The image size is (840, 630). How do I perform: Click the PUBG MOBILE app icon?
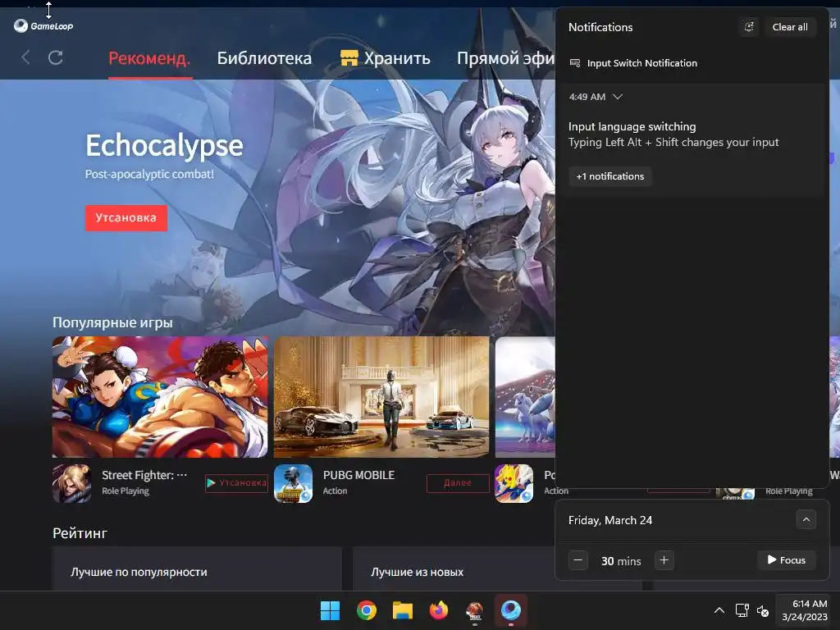click(293, 483)
